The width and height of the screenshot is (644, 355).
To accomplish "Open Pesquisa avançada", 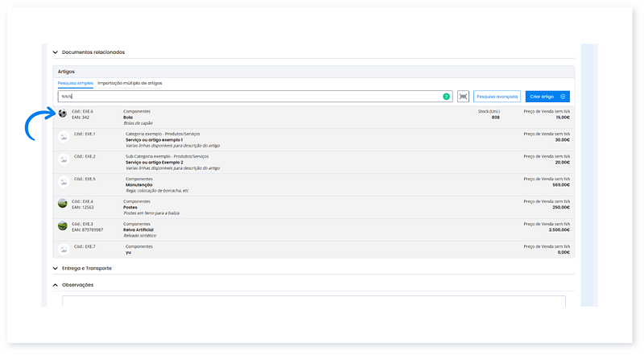I will tap(496, 96).
